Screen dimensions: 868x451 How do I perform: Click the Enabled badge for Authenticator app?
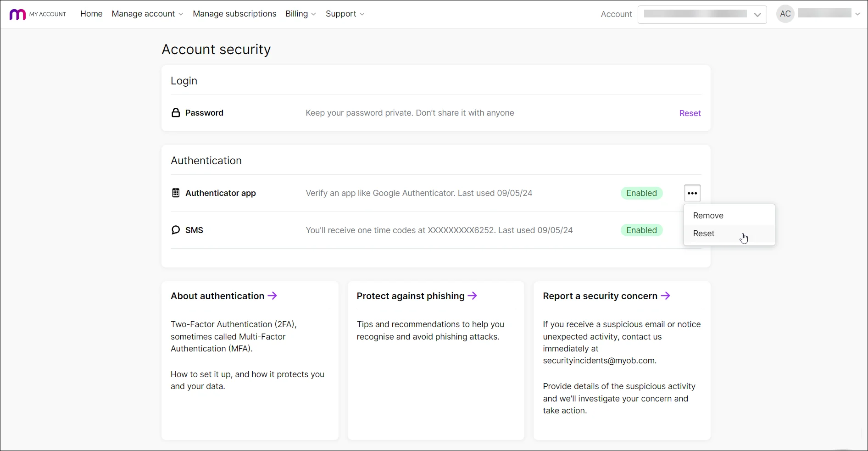coord(641,193)
